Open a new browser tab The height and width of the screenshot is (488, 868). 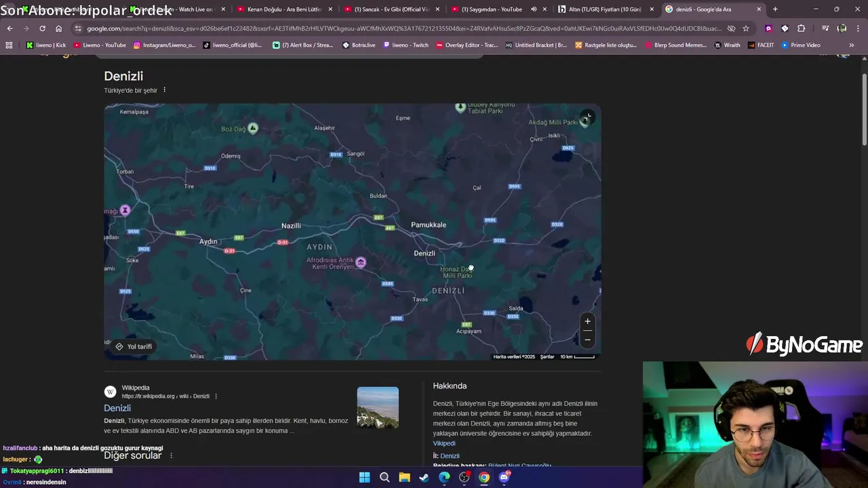775,9
